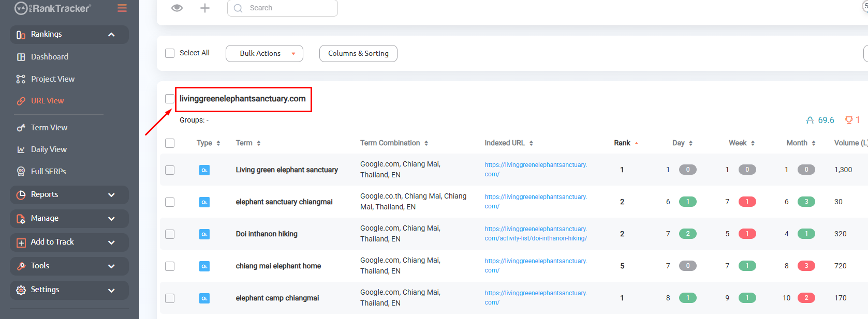This screenshot has height=319, width=868.
Task: Open Dashboard from the sidebar
Action: coord(49,57)
